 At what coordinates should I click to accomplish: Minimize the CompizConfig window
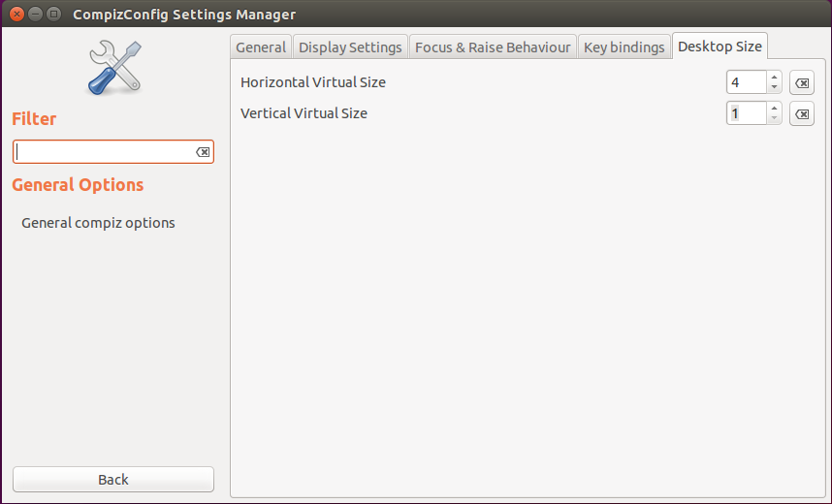tap(34, 15)
